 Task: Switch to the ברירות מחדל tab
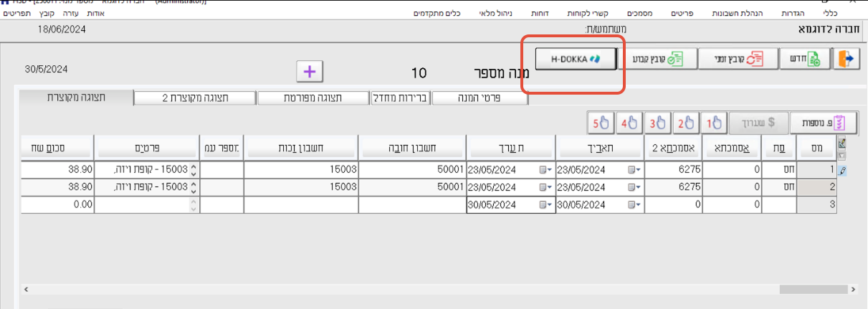click(x=399, y=98)
